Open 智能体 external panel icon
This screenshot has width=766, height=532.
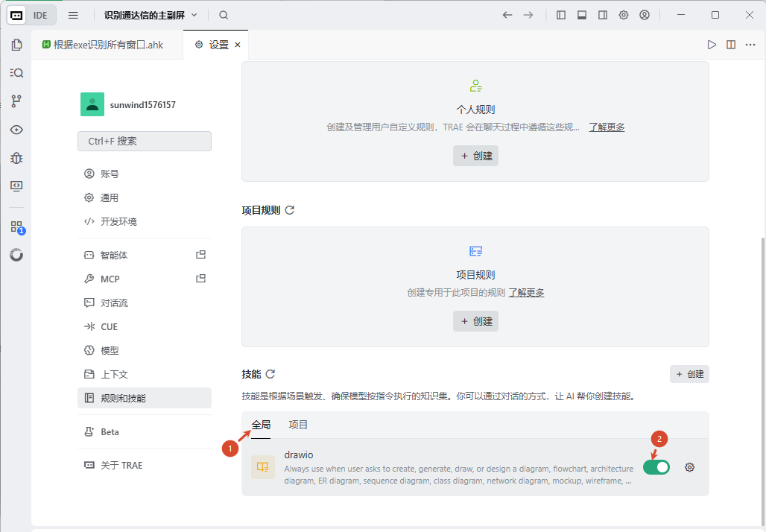(x=200, y=255)
